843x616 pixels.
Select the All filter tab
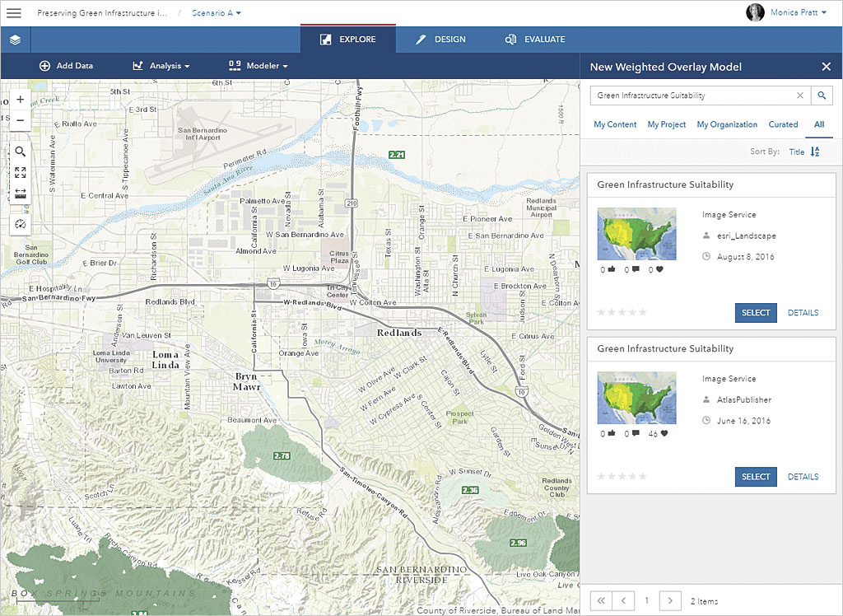point(819,124)
